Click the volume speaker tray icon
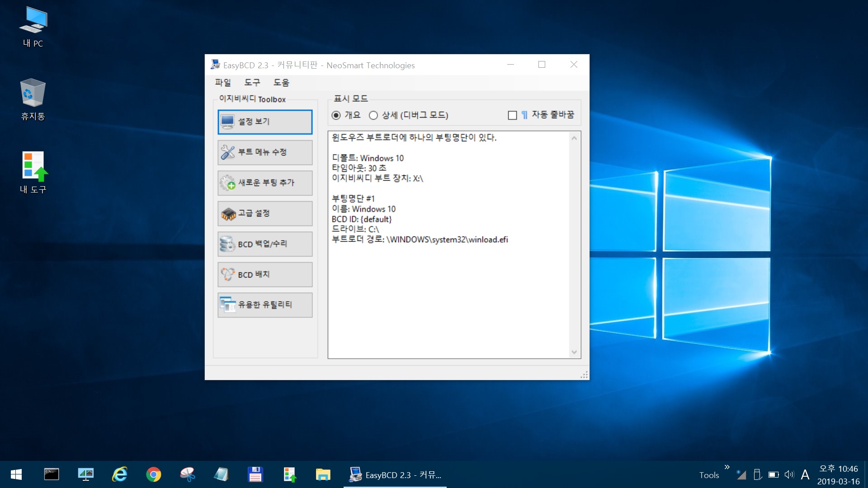 coord(789,474)
